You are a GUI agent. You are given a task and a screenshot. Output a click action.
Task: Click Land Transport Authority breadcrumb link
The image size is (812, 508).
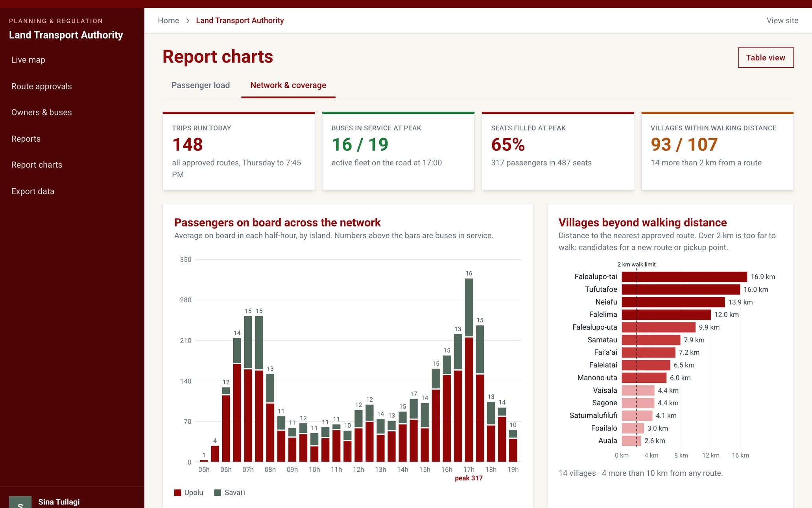click(240, 20)
